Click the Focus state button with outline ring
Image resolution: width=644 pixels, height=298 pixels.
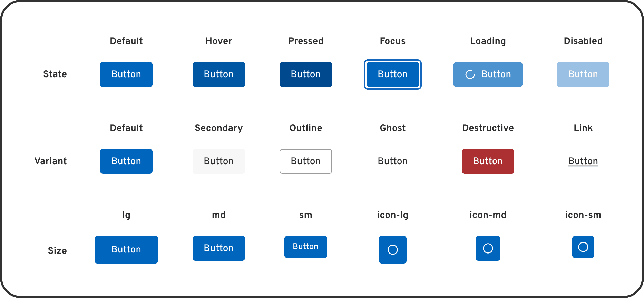point(392,74)
